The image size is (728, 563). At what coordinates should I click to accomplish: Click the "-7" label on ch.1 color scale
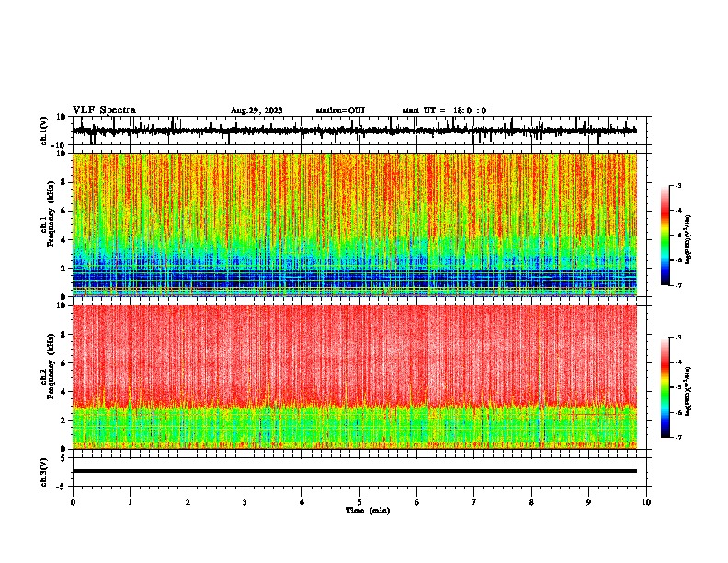678,285
